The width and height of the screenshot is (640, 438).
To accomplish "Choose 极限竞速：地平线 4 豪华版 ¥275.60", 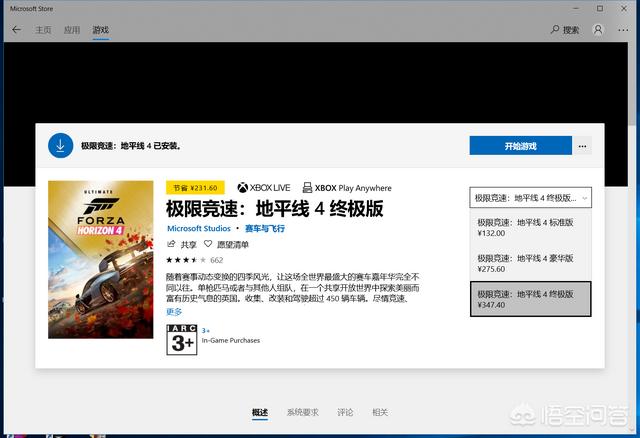I will click(x=531, y=263).
